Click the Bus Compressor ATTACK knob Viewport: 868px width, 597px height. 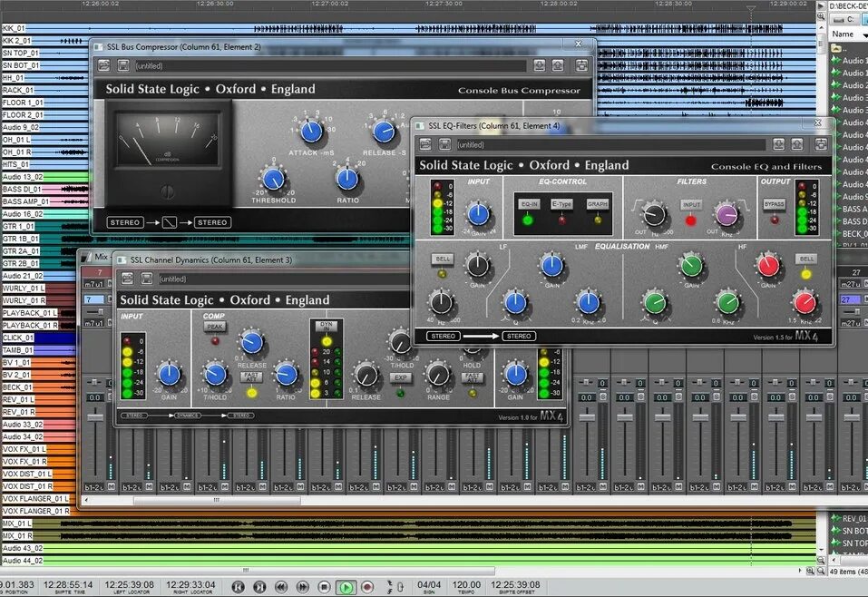pos(311,132)
